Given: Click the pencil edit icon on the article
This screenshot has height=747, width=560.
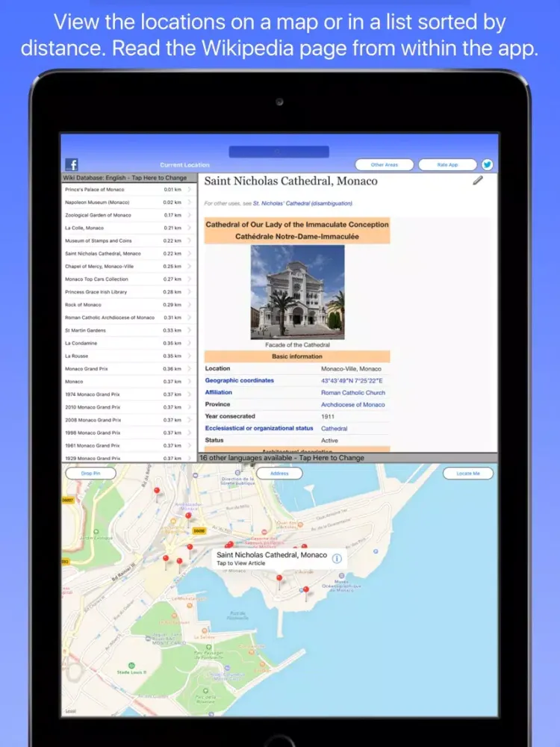Looking at the screenshot, I should pos(478,180).
